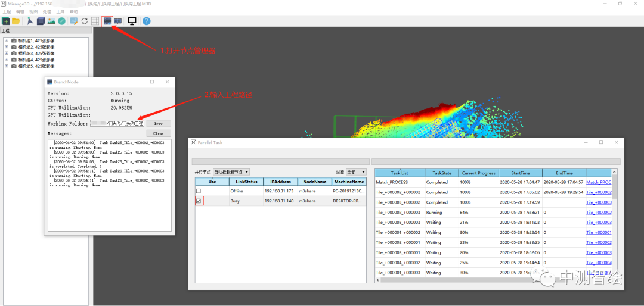Open the yellow folder icon in toolbar
Image resolution: width=644 pixels, height=306 pixels.
click(x=16, y=21)
